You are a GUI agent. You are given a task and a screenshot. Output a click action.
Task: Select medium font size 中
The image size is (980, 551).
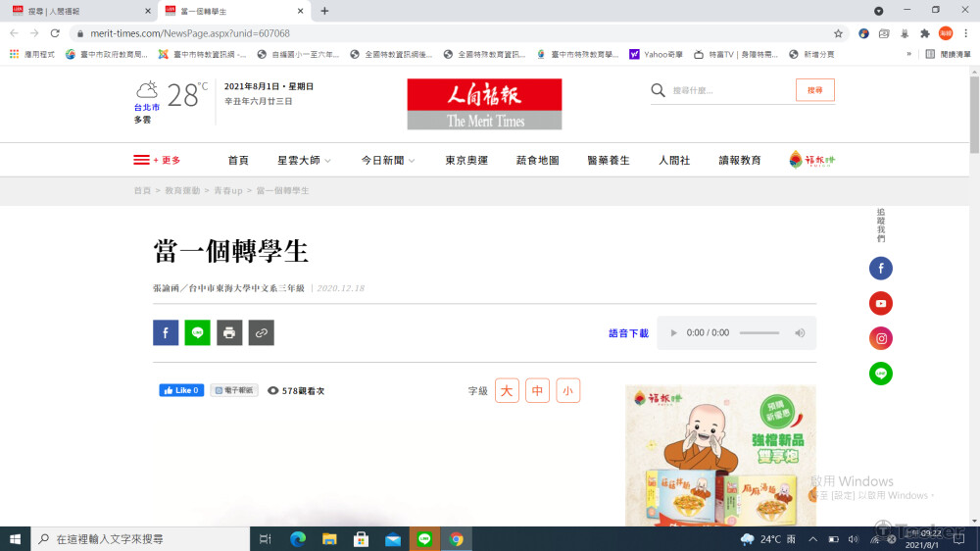(537, 391)
